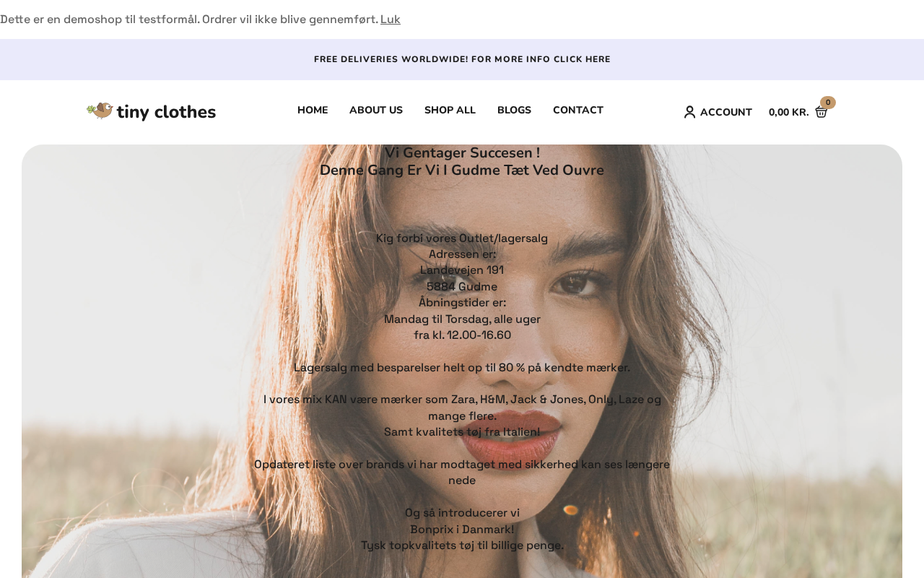Click the cart item count badge

point(828,103)
